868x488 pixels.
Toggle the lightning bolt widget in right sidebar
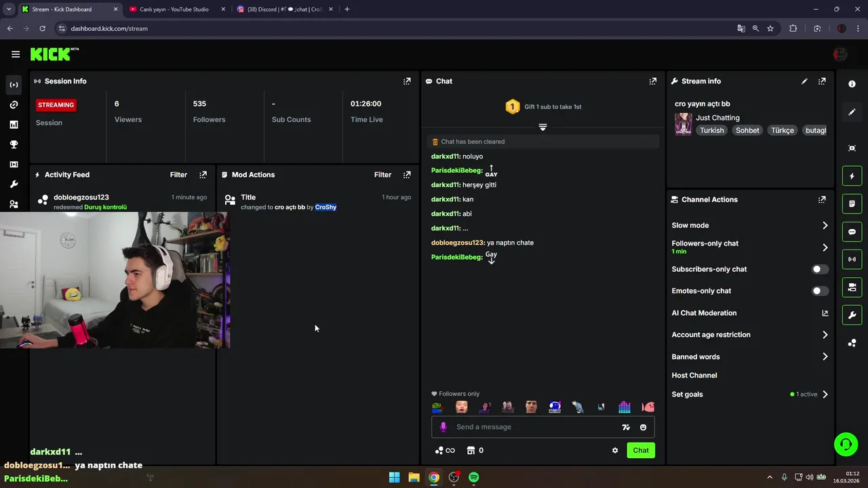852,176
